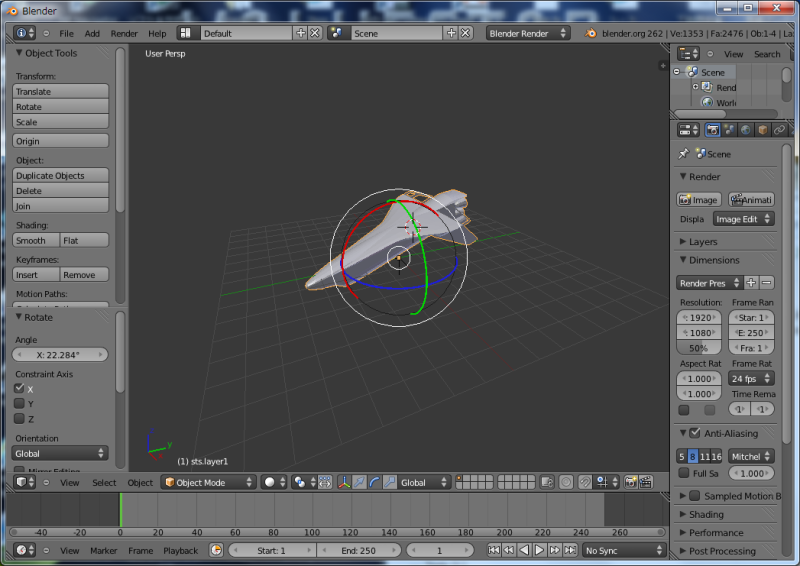Open Object properties tab
This screenshot has height=566, width=800.
tap(762, 130)
